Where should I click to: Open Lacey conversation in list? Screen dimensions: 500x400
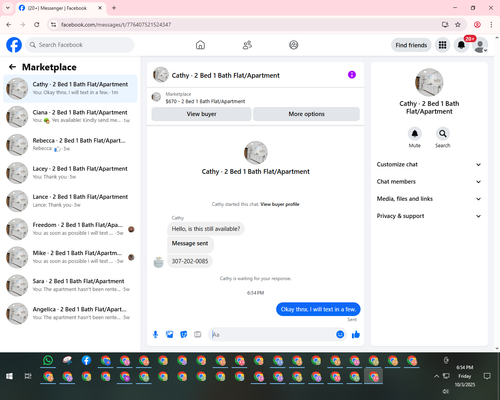[70, 173]
